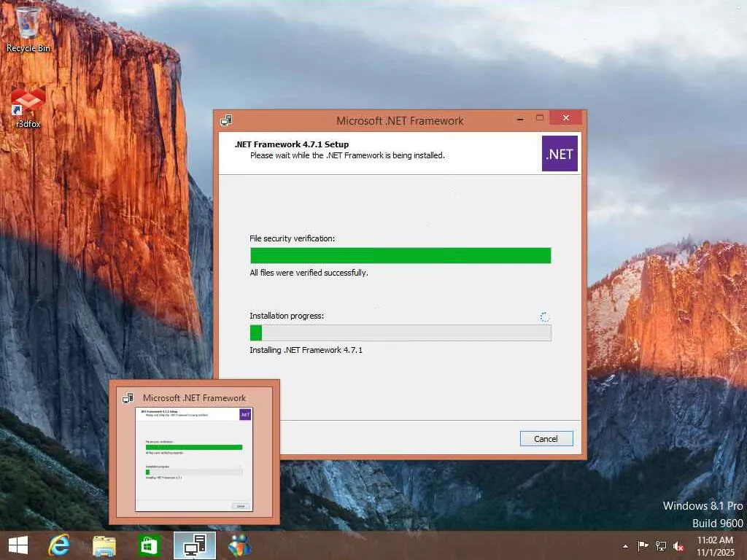Click the purple .NET logo
The height and width of the screenshot is (560, 747).
[560, 153]
